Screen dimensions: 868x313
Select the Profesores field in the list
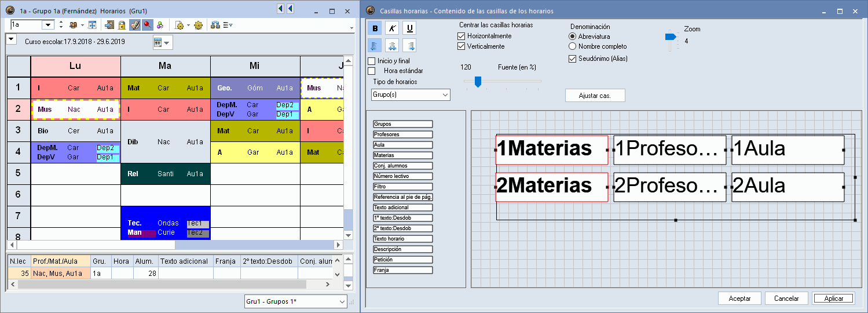(403, 134)
